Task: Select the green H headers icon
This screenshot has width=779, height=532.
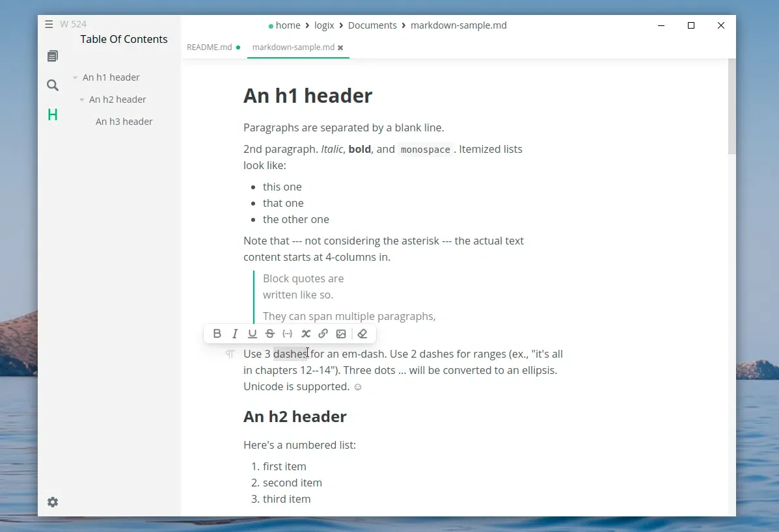Action: [52, 114]
